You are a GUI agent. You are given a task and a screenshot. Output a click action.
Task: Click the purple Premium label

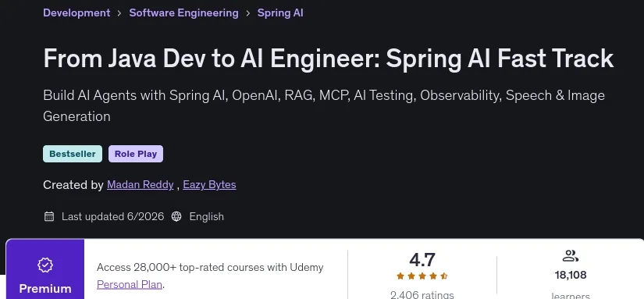pos(45,289)
